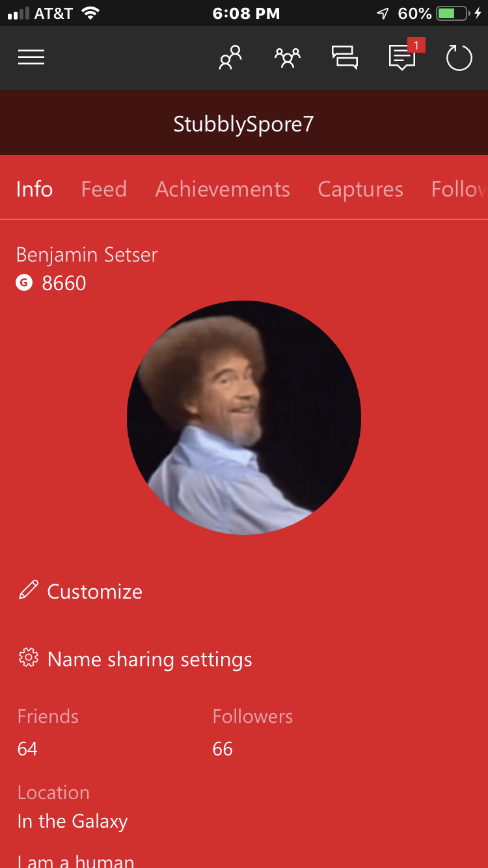This screenshot has height=868, width=488.
Task: Tap the battery indicator in status bar
Action: click(453, 13)
